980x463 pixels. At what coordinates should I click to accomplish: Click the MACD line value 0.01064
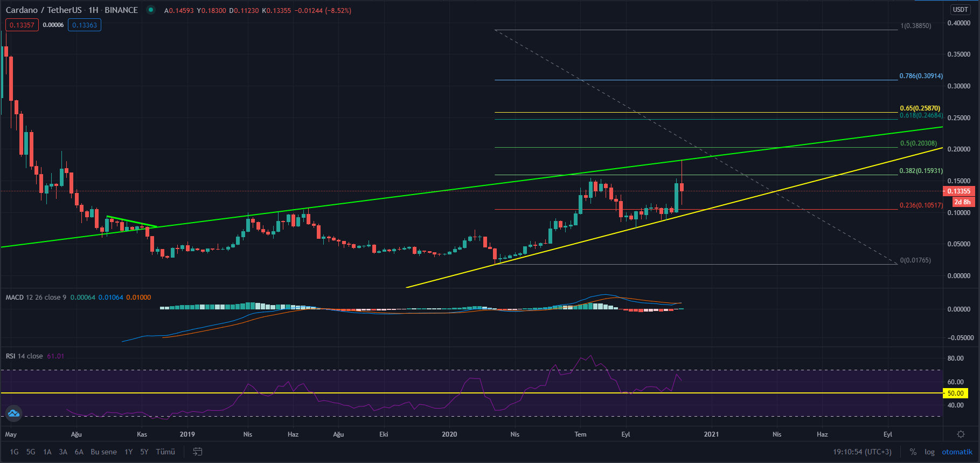pyautogui.click(x=110, y=298)
